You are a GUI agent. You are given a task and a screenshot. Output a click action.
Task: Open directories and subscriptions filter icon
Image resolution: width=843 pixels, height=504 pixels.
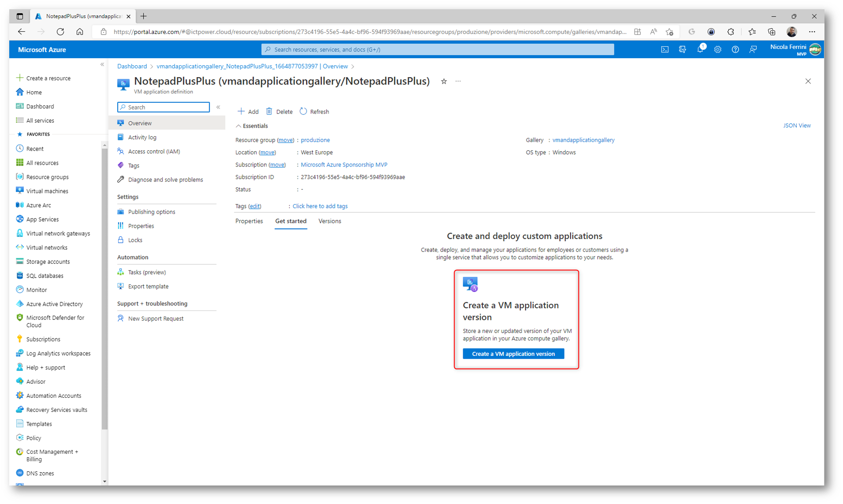(682, 50)
